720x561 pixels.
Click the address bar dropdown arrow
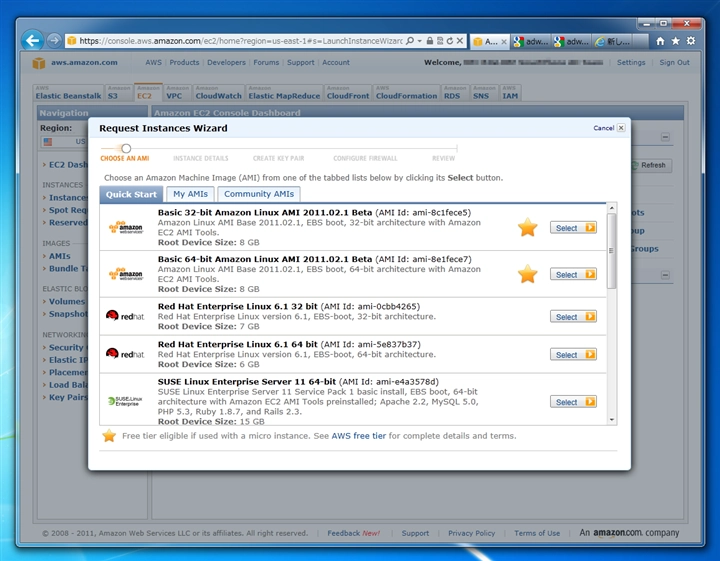pyautogui.click(x=420, y=41)
